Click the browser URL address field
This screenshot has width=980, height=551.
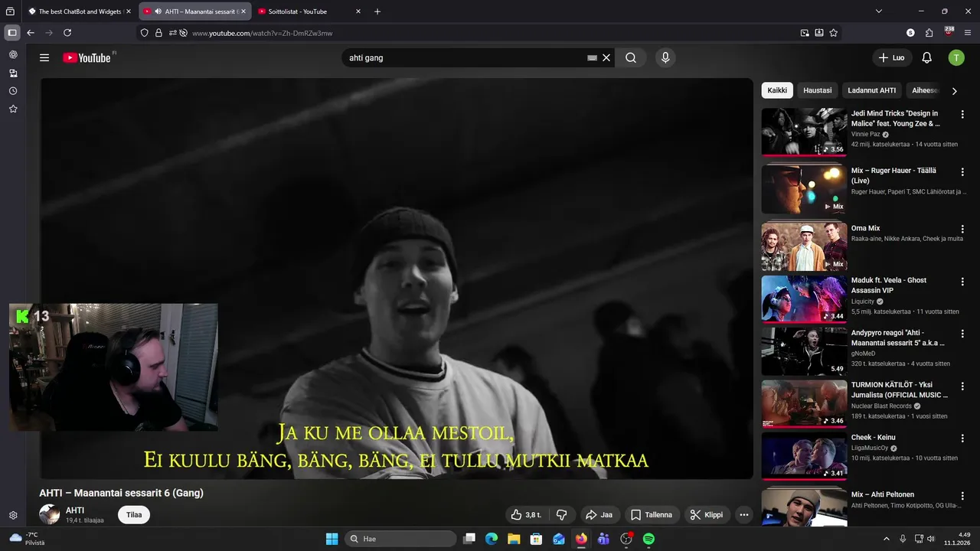coord(490,33)
